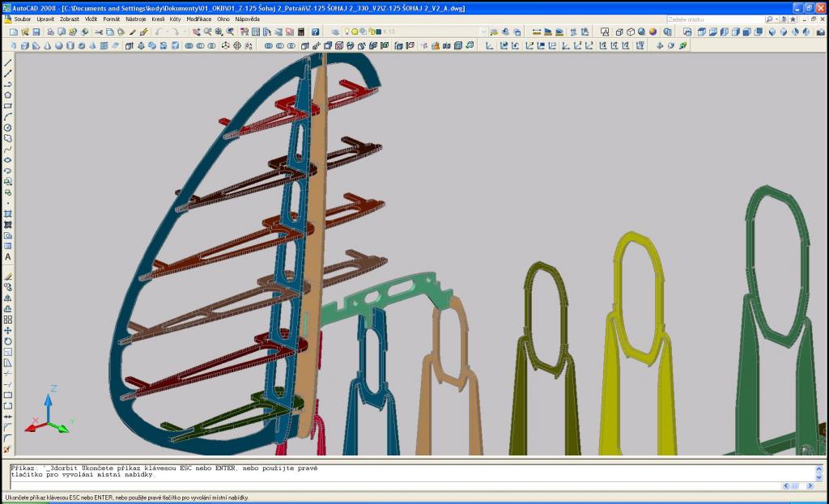The width and height of the screenshot is (829, 504).
Task: Click the blue Help question mark icon
Action: click(315, 32)
